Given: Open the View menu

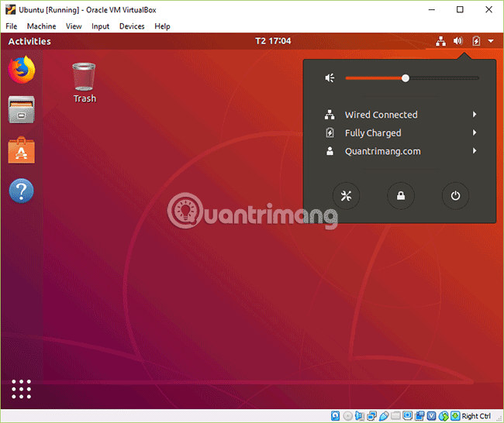Looking at the screenshot, I should point(74,26).
